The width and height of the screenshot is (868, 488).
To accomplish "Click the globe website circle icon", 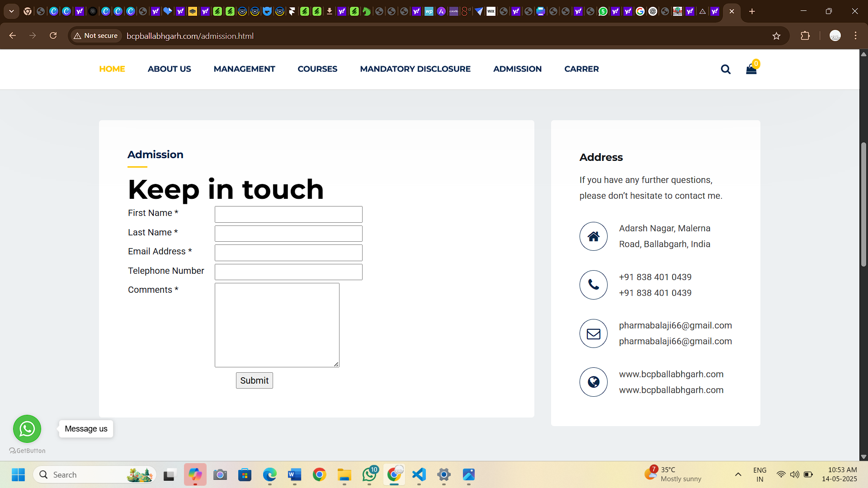I will [x=593, y=382].
